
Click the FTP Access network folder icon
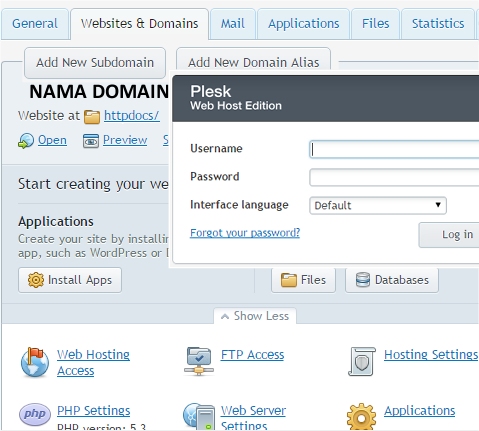tap(199, 361)
